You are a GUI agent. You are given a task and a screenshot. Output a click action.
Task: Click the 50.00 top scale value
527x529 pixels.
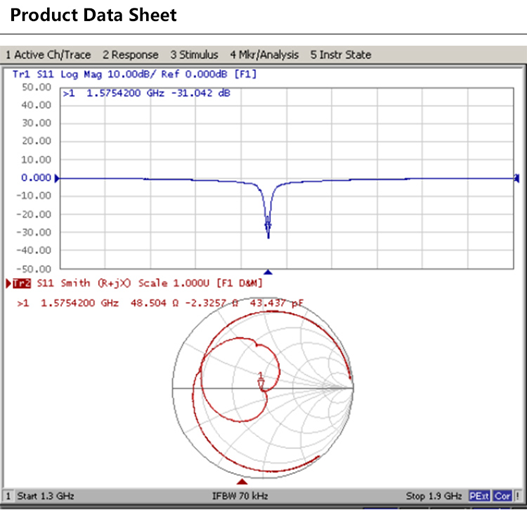[x=36, y=87]
